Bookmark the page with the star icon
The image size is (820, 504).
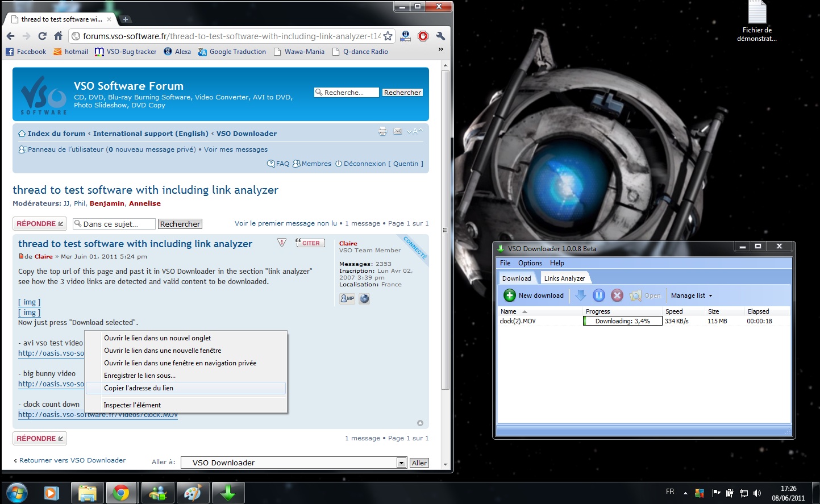pos(388,36)
